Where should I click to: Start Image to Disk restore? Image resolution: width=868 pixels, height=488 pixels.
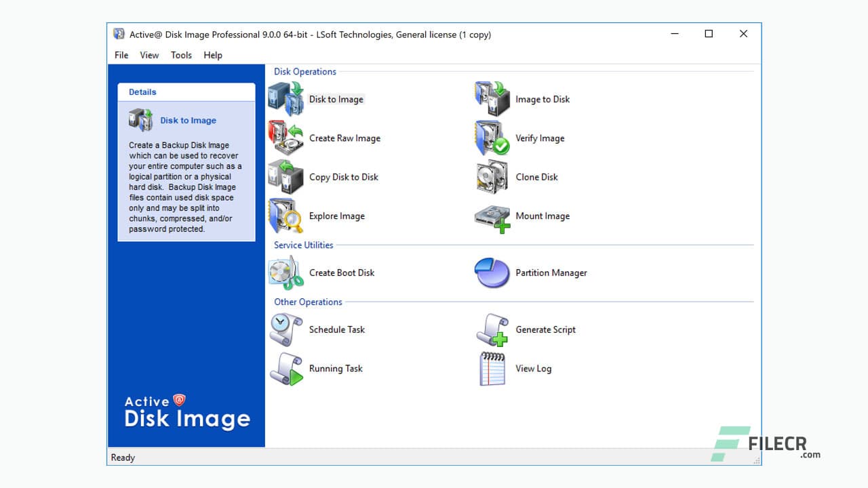(491, 98)
